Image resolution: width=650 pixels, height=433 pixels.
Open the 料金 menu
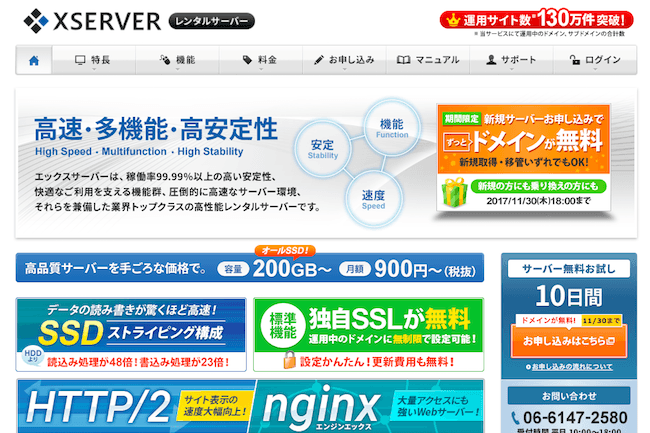(261, 60)
